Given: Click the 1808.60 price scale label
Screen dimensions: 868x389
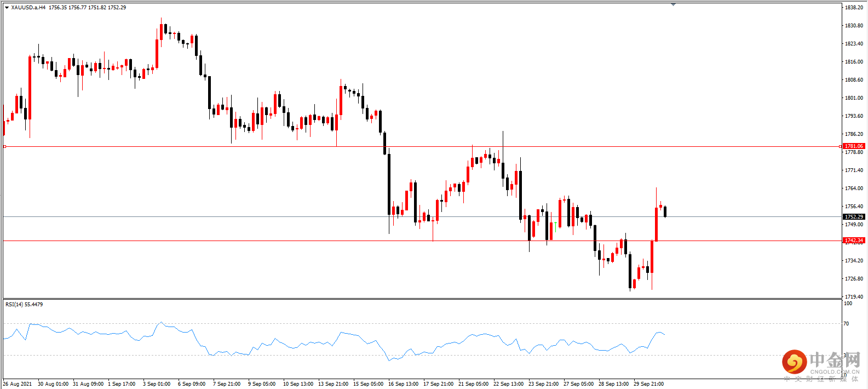Looking at the screenshot, I should 854,80.
